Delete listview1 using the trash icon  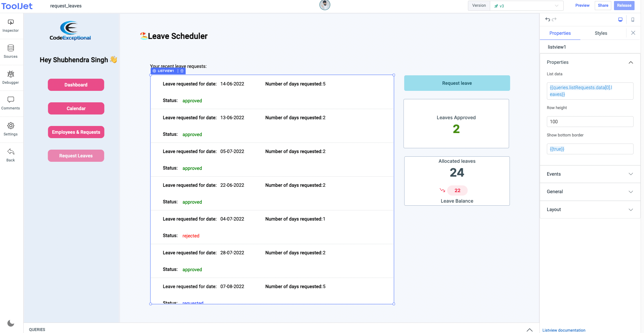(x=182, y=71)
